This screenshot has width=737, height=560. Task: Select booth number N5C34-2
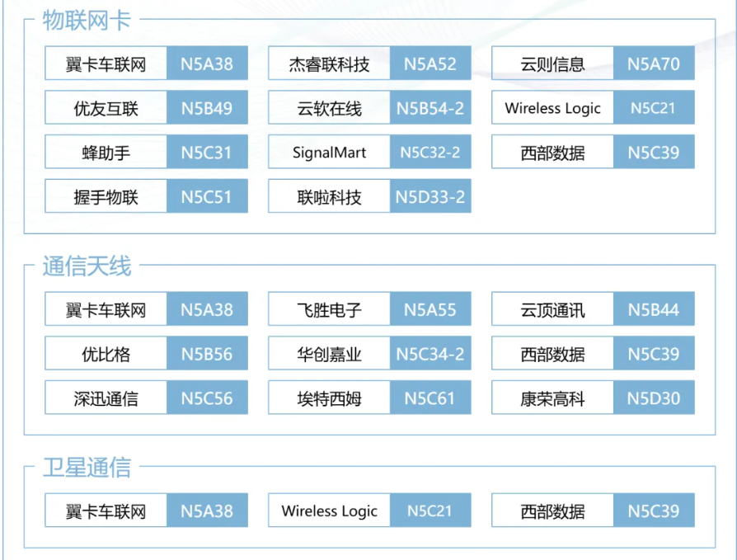(x=430, y=353)
